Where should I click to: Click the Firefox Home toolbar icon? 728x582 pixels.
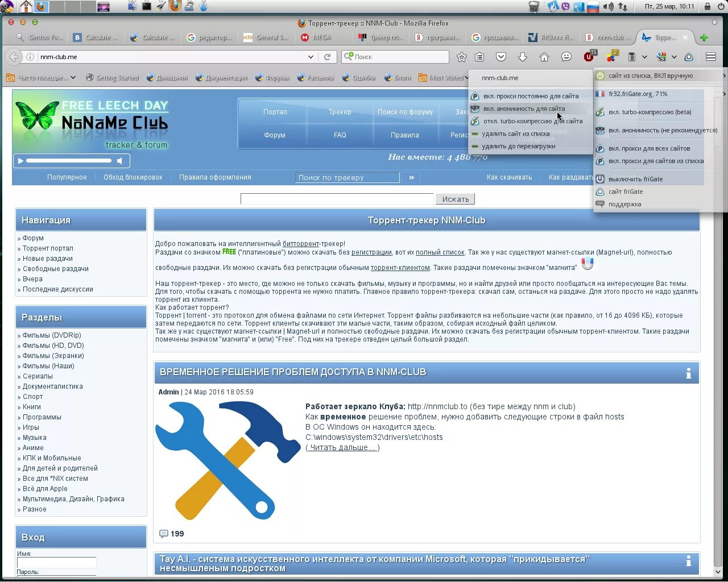pos(544,57)
